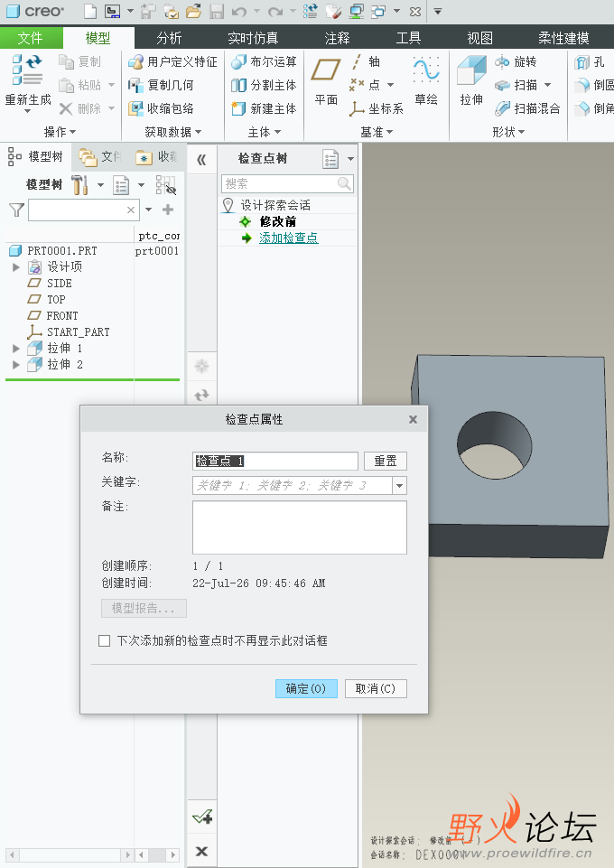Click the 孔 (Hole) tool
The image size is (614, 868).
point(590,61)
